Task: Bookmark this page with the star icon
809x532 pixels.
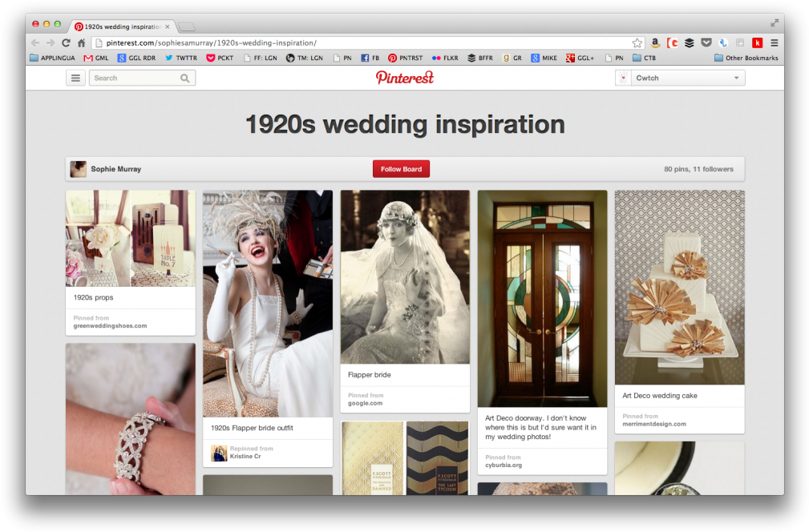Action: tap(637, 43)
